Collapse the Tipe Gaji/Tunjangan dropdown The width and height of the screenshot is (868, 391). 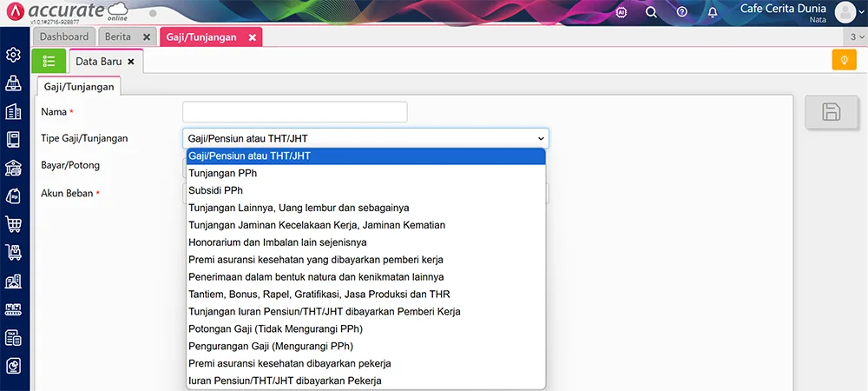point(541,138)
